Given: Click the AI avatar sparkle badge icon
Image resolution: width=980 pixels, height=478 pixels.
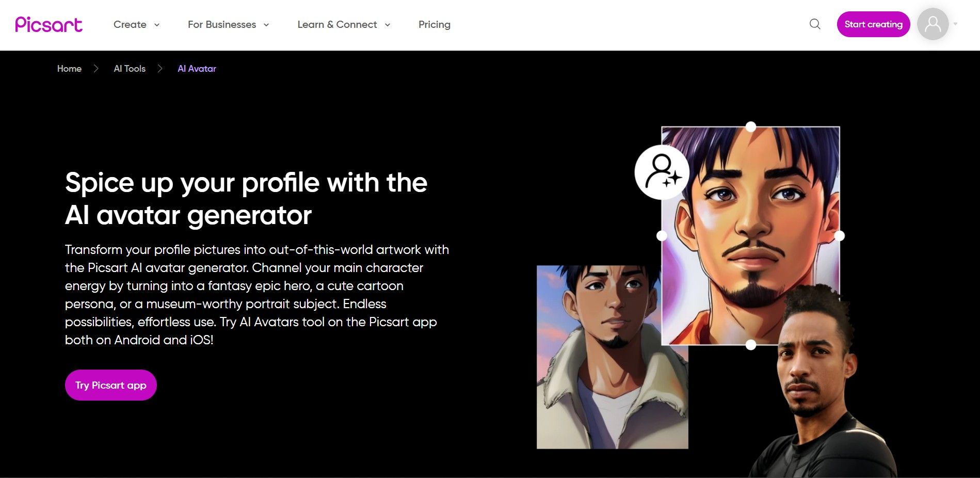Looking at the screenshot, I should point(662,172).
